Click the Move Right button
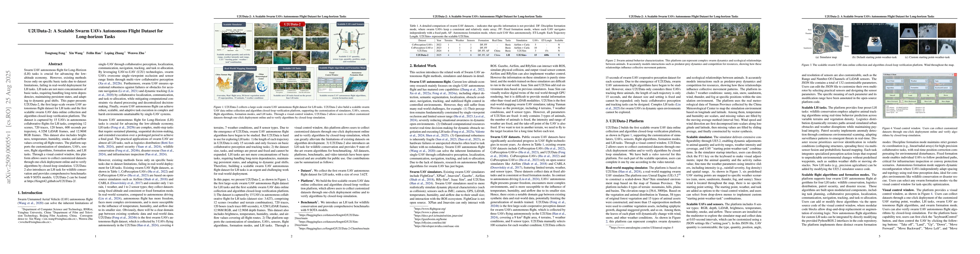 pos(946,101)
